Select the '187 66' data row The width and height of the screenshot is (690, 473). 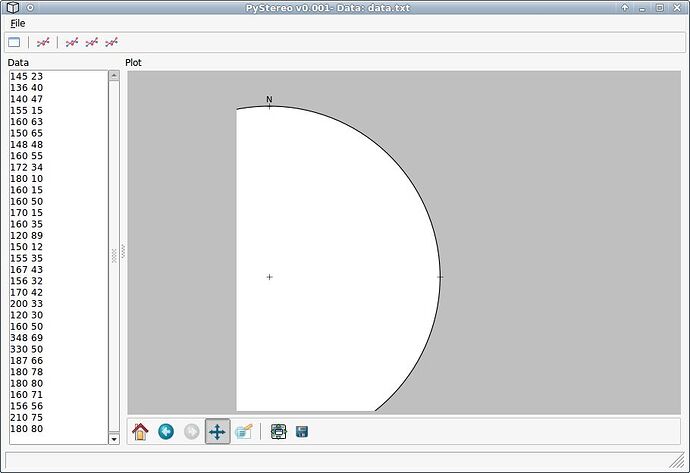(x=59, y=360)
